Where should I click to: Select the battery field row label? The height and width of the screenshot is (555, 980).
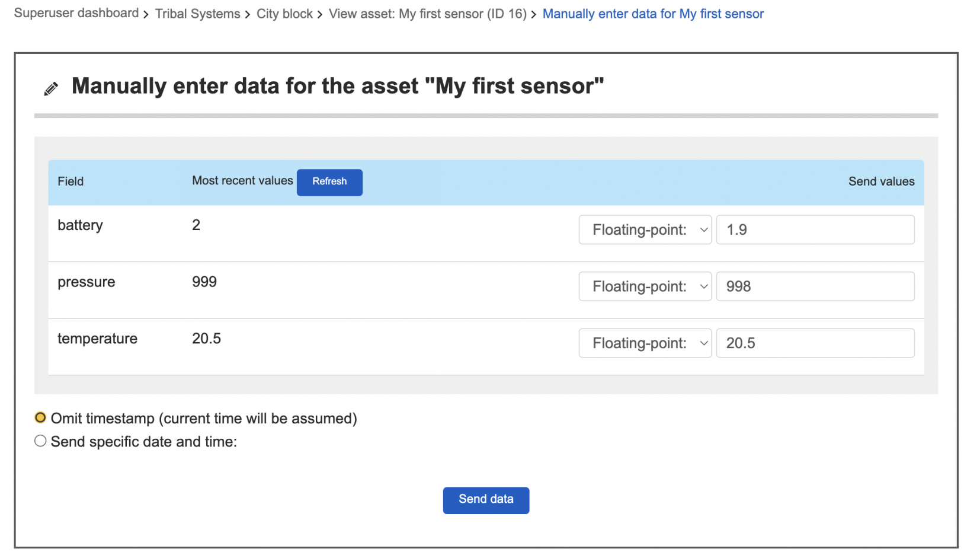point(80,225)
